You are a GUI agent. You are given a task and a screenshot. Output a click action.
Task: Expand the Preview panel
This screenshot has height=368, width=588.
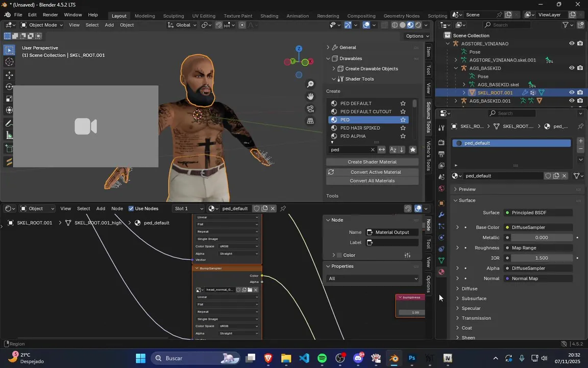[467, 189]
